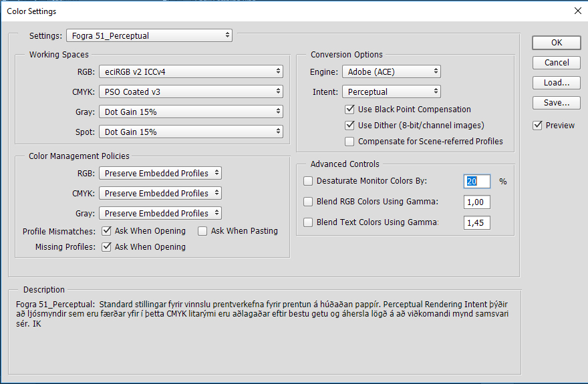Expand the Gray working space dropdown

[x=190, y=112]
